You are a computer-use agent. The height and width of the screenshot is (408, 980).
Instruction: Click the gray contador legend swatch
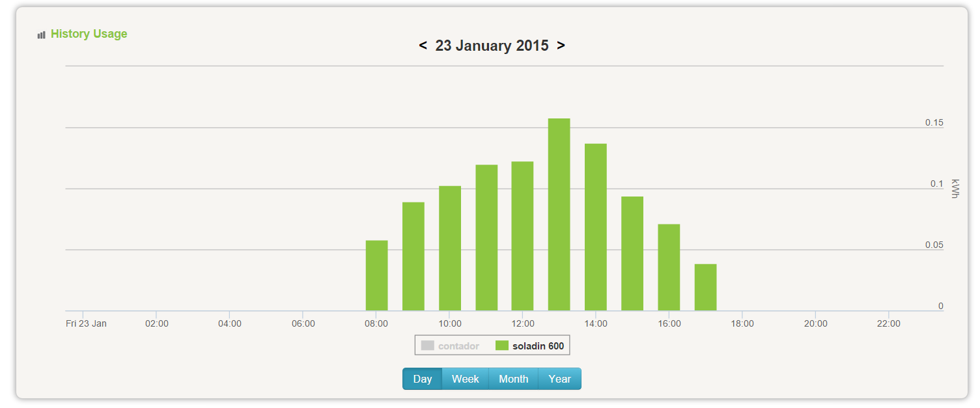pos(427,346)
